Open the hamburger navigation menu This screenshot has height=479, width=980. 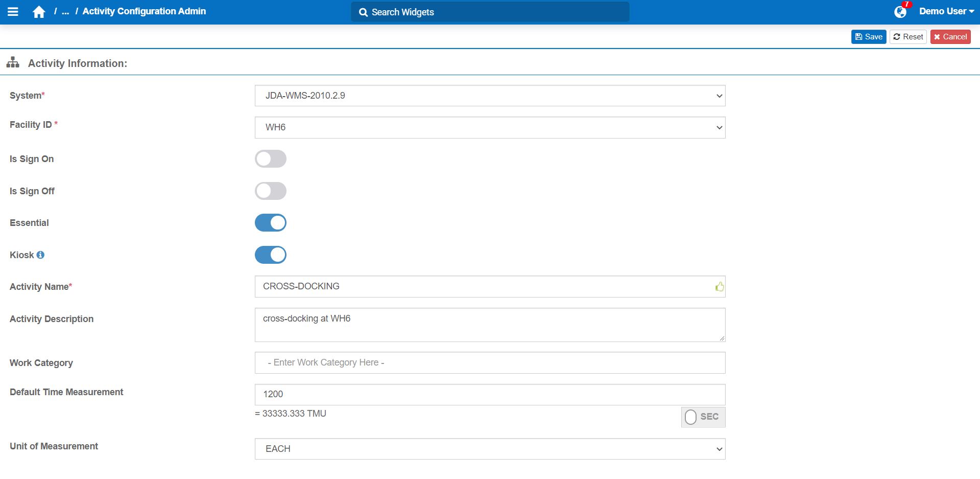[x=13, y=12]
